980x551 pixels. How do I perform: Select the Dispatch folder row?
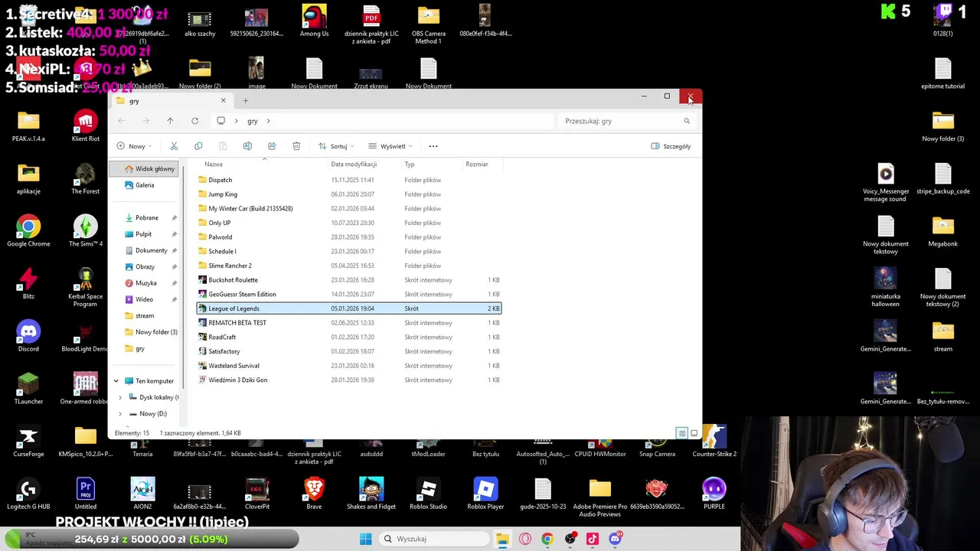(x=349, y=180)
